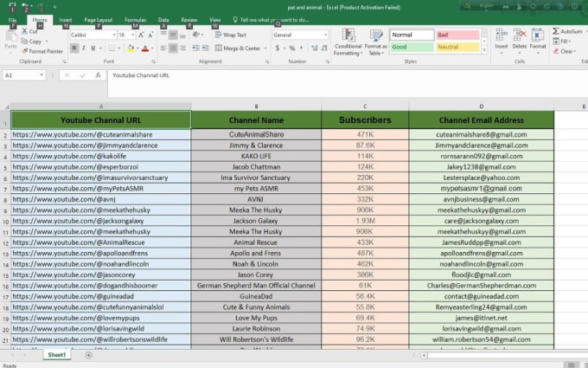Apply Accounting dollar number format
Image resolution: width=588 pixels, height=368 pixels.
point(278,48)
